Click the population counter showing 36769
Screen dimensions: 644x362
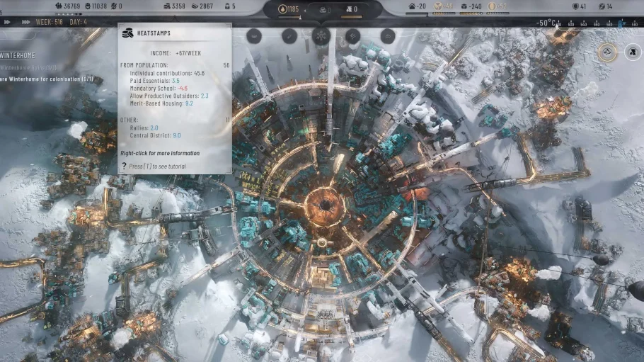[68, 6]
